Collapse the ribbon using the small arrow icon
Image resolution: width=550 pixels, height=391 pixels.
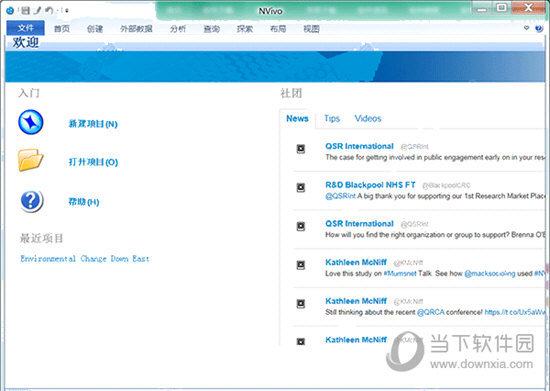tap(526, 28)
